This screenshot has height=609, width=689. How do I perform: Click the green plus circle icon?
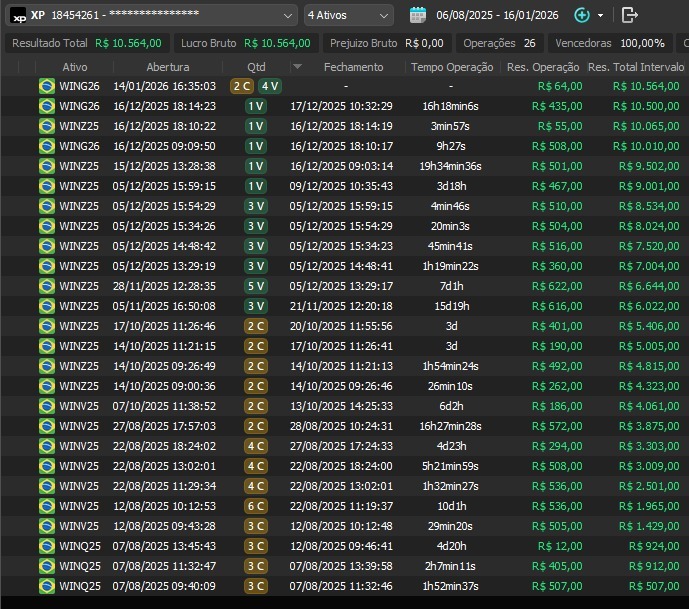coord(582,15)
